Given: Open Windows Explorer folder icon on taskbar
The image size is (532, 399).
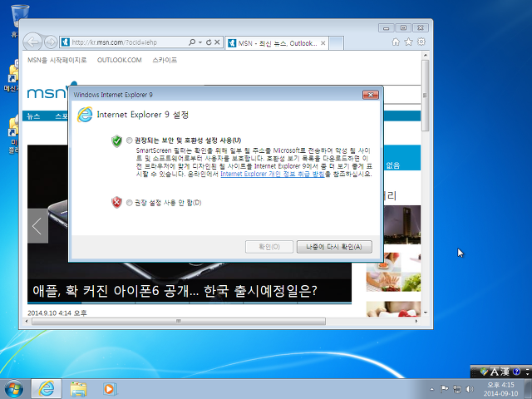Looking at the screenshot, I should point(78,389).
